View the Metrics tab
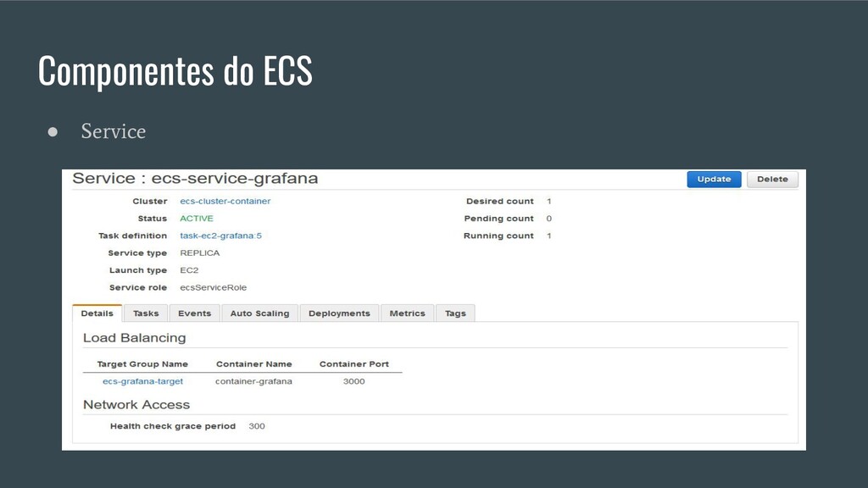The height and width of the screenshot is (488, 868). tap(407, 313)
